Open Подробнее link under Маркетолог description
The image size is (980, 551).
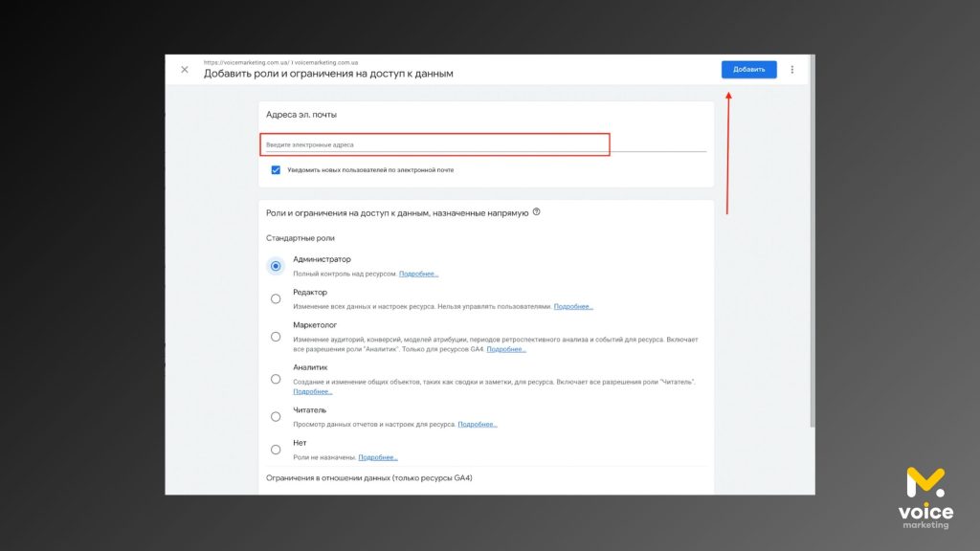point(506,349)
